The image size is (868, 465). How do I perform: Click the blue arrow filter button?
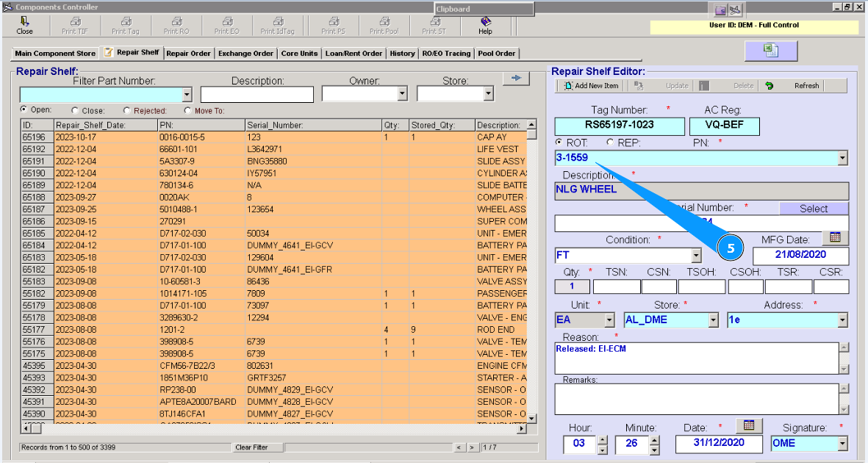(x=516, y=79)
